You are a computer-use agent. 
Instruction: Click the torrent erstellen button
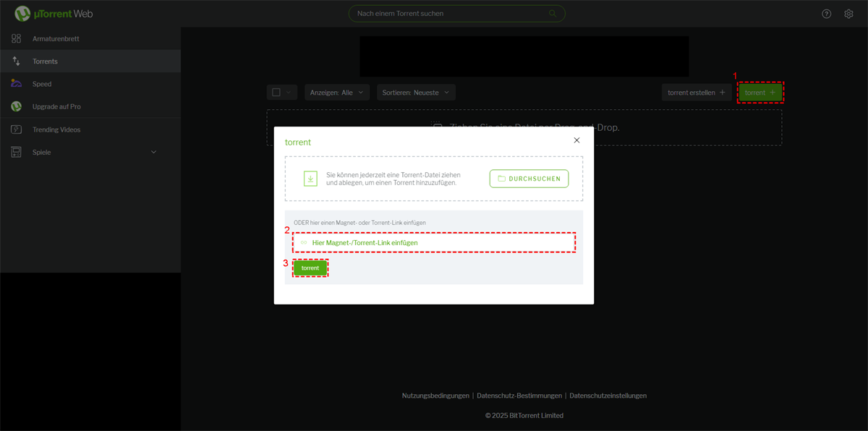tap(697, 93)
